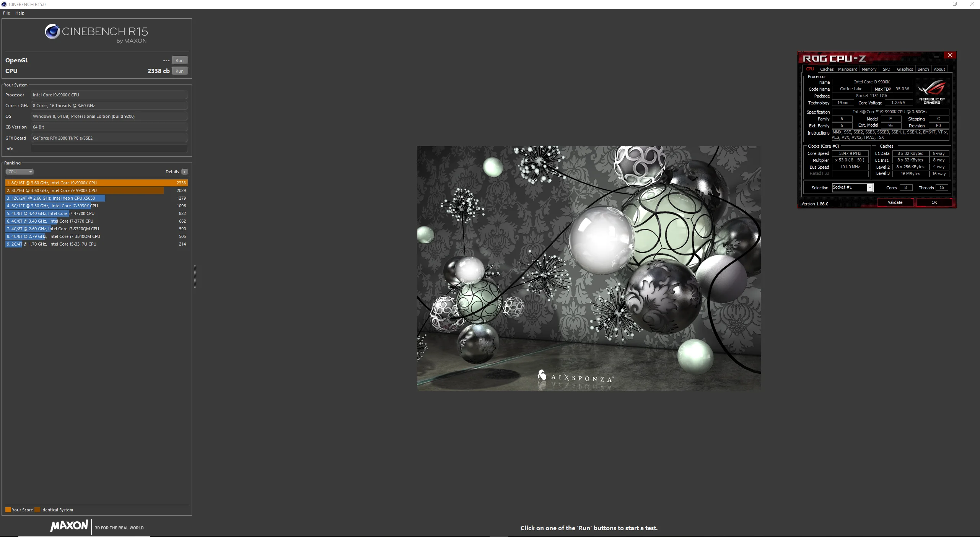Switch to CPU-Z Graphics tab
The height and width of the screenshot is (537, 980).
click(905, 69)
